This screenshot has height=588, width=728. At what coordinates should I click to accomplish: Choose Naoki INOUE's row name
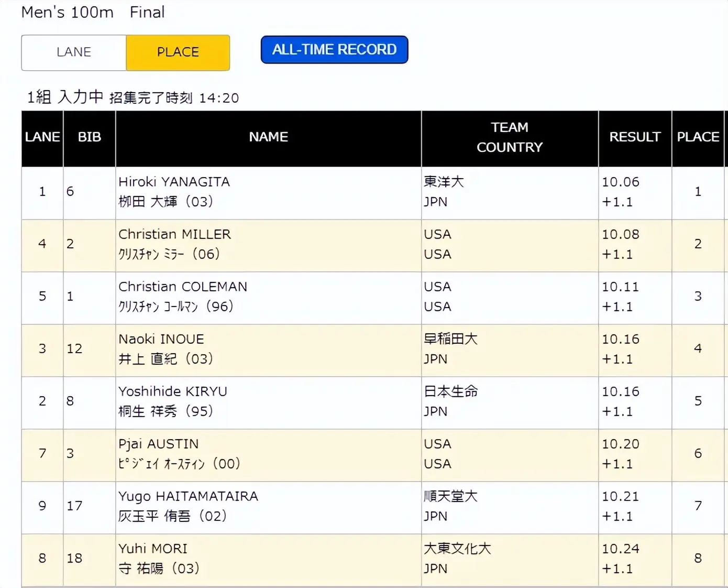point(161,339)
